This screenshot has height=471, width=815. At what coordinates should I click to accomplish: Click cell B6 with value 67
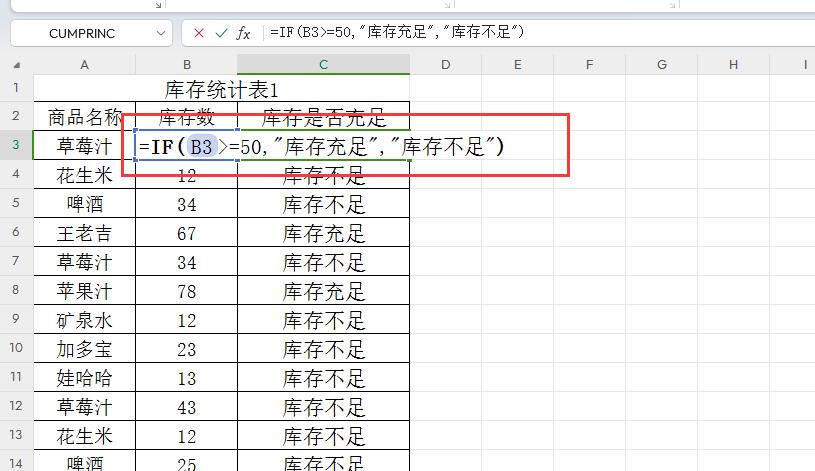187,233
